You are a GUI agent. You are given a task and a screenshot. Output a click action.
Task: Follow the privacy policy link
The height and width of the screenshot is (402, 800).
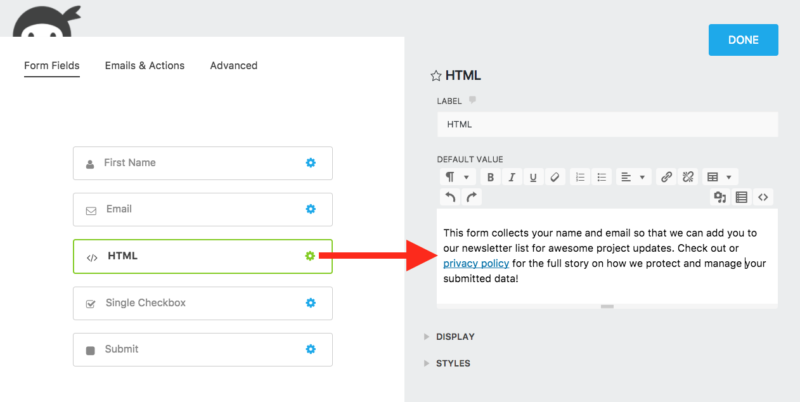(476, 263)
